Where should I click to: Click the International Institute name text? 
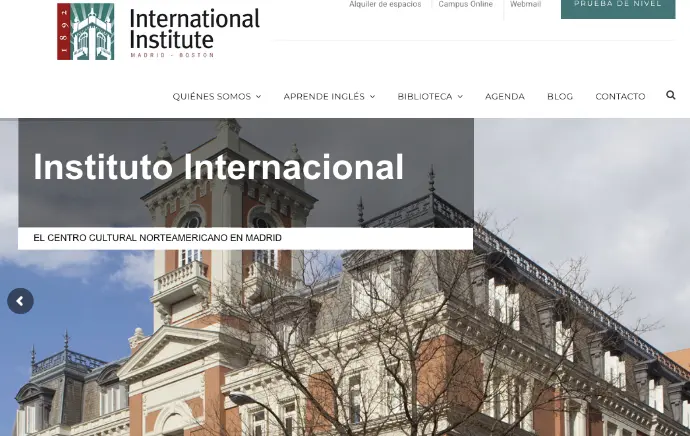click(x=195, y=29)
